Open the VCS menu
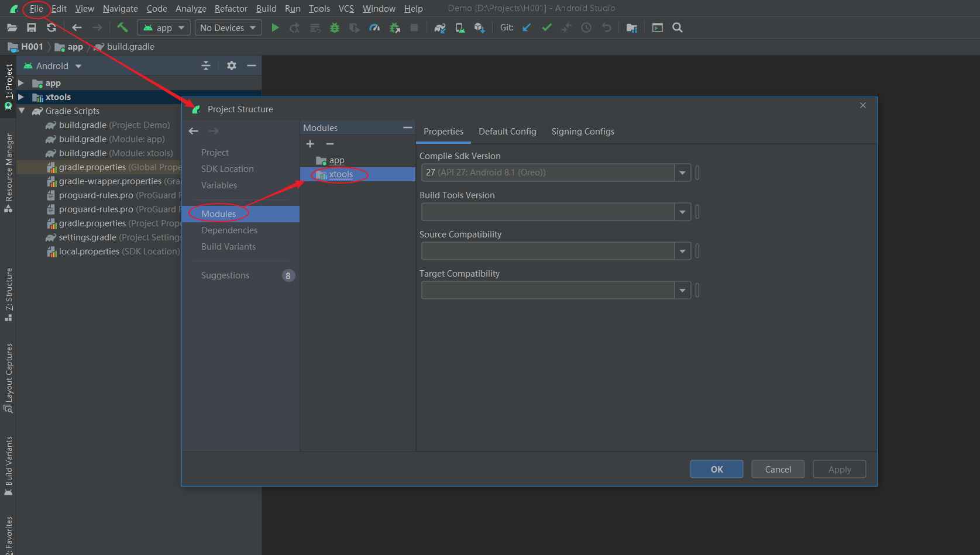Screen dimensions: 980x555 [x=346, y=9]
